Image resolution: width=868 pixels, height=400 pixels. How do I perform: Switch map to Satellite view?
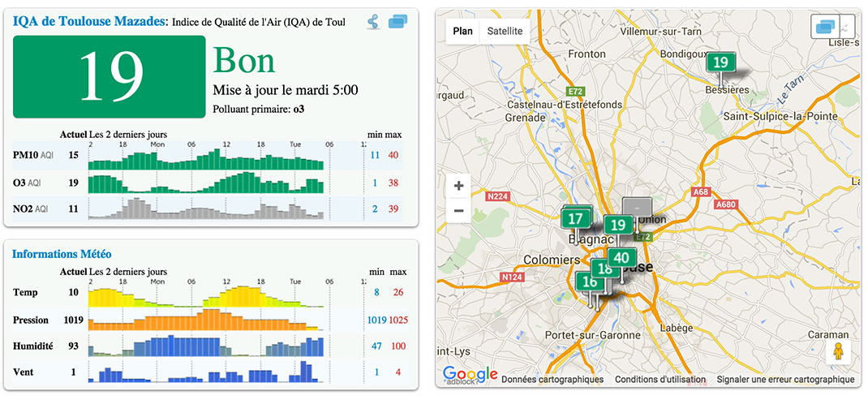pyautogui.click(x=505, y=32)
